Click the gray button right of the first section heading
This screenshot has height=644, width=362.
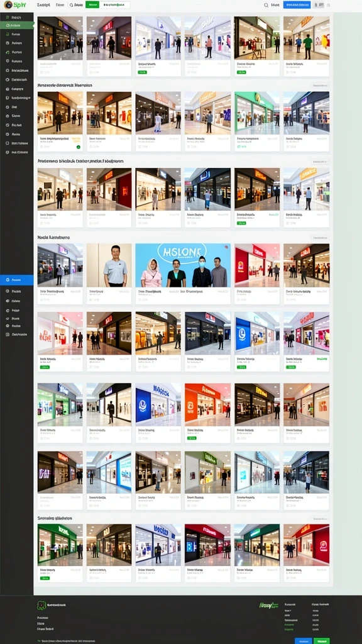pyautogui.click(x=320, y=86)
